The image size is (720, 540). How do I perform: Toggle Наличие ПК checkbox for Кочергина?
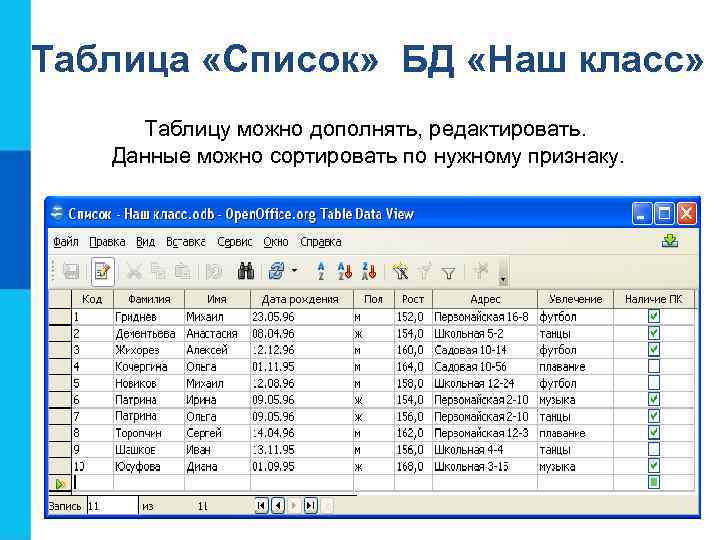654,366
